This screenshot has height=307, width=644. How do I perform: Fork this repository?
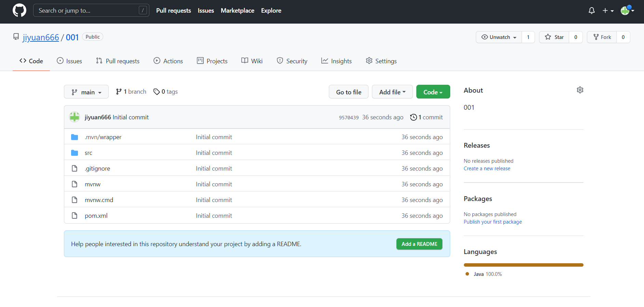click(602, 37)
